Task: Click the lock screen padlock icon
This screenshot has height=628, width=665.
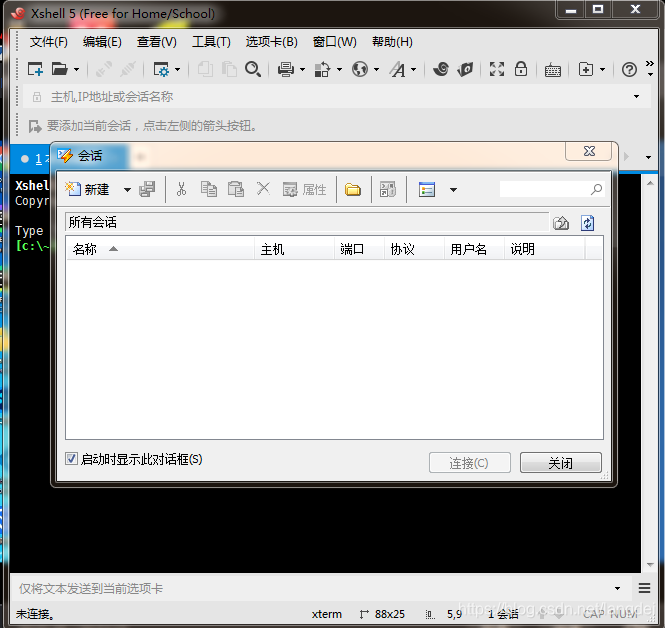Action: 521,69
